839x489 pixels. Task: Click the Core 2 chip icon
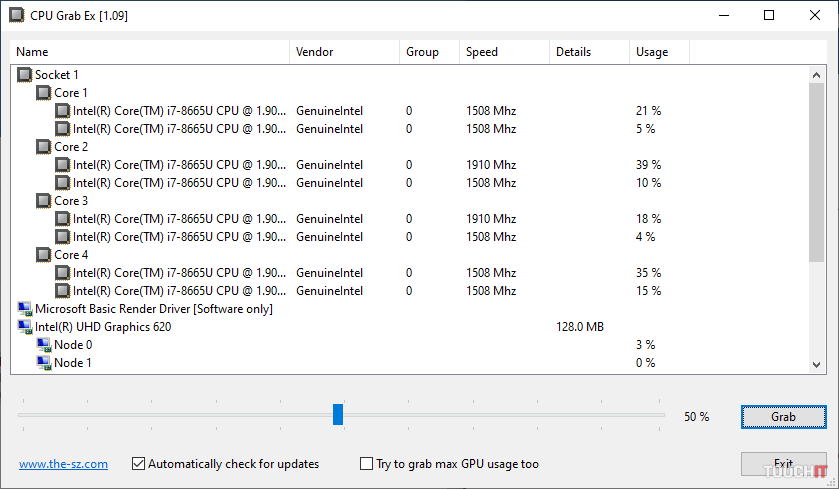44,147
